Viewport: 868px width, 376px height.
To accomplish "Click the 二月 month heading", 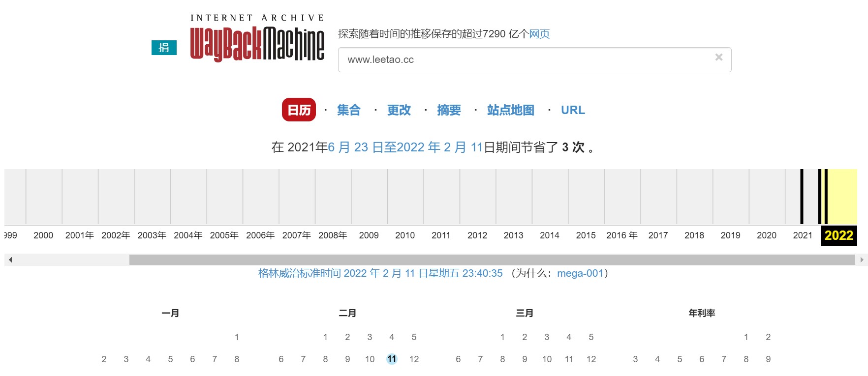I will tap(347, 313).
